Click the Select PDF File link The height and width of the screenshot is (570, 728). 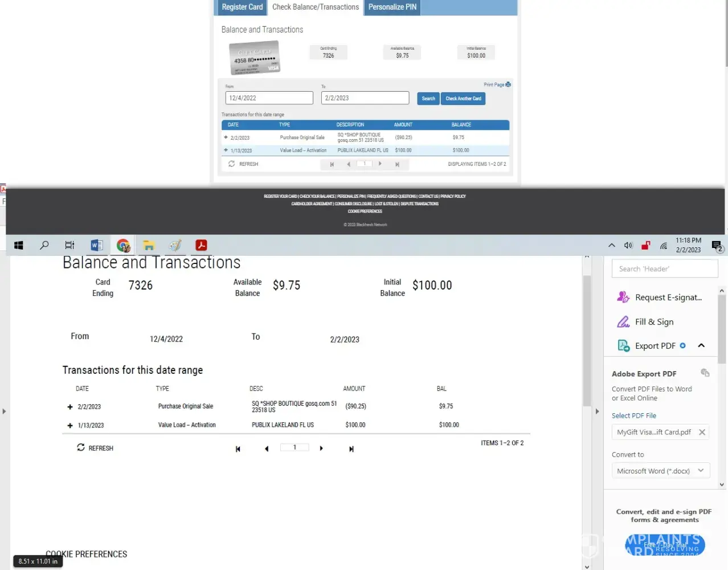(x=633, y=416)
